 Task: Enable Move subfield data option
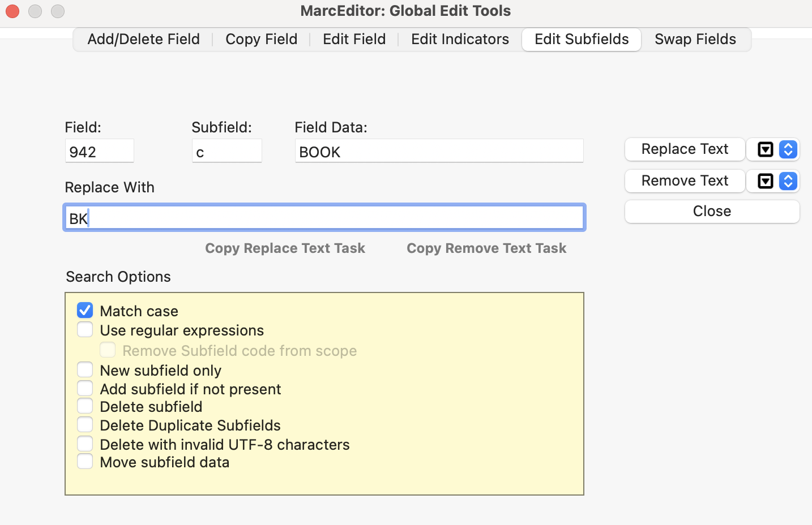[85, 461]
